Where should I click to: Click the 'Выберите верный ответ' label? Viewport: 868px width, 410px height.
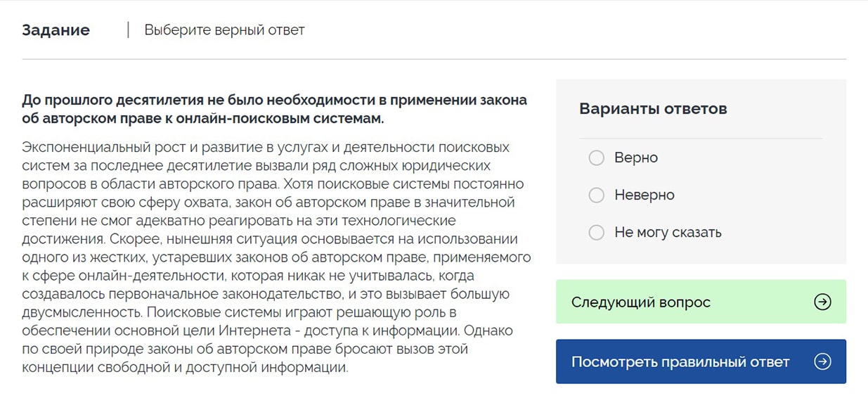pos(224,30)
